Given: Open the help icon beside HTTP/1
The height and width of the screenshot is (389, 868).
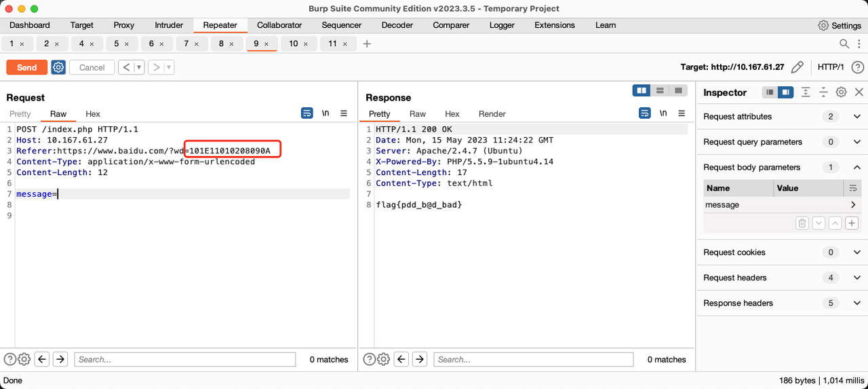Looking at the screenshot, I should (857, 67).
